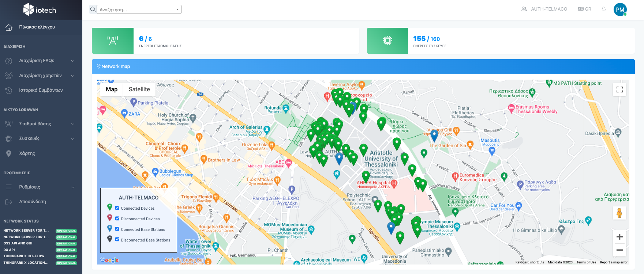
Task: Open the Πίνακας ελέγχου home icon
Action: 9,27
